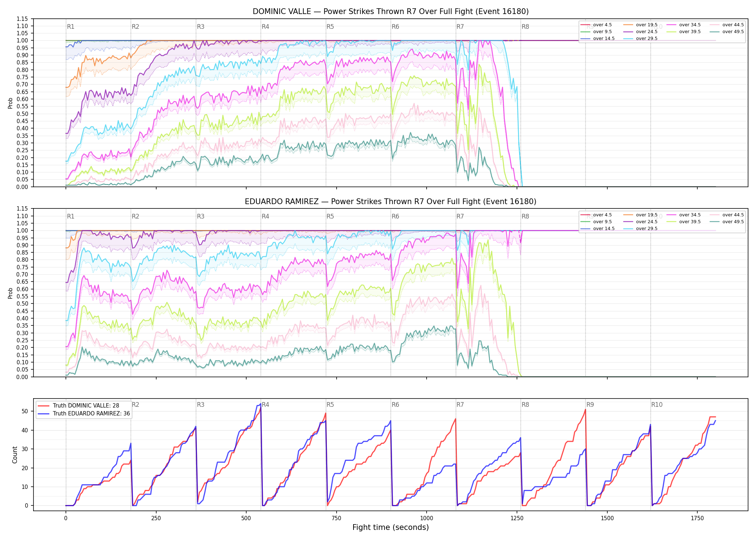The height and width of the screenshot is (540, 756).
Task: Click the R5 round label in Valle chart
Action: 330,27
